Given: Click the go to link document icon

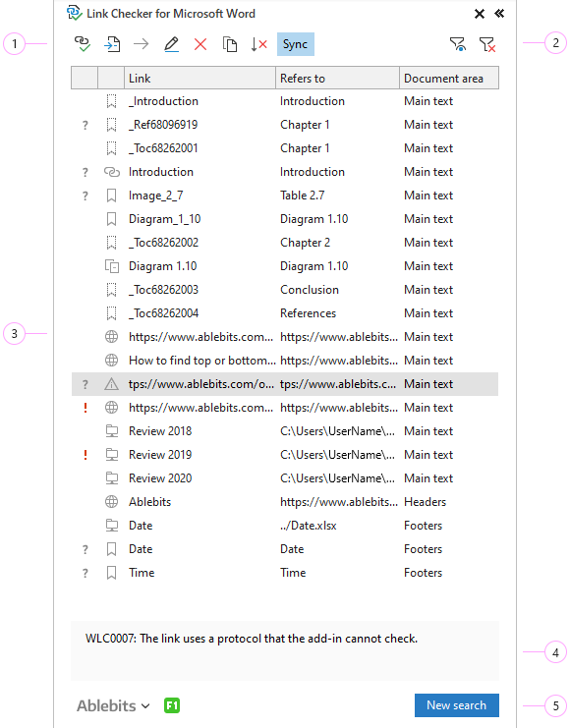Looking at the screenshot, I should [x=112, y=44].
